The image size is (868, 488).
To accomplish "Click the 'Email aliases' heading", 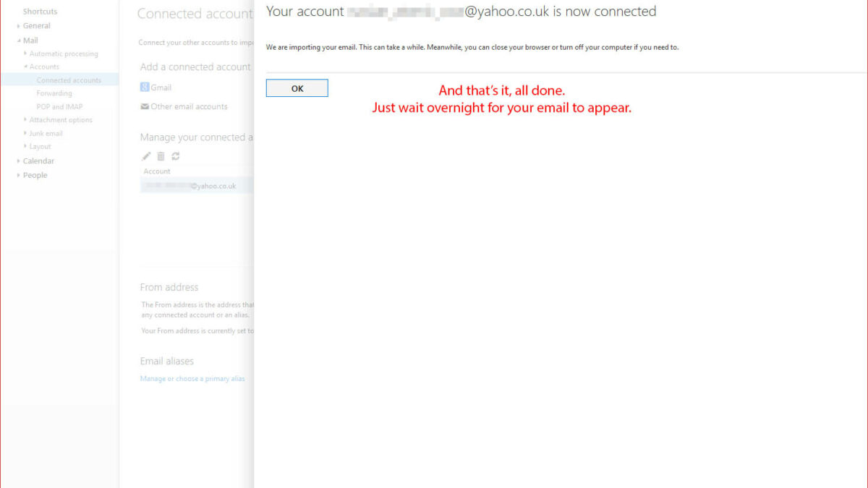I will tap(167, 361).
